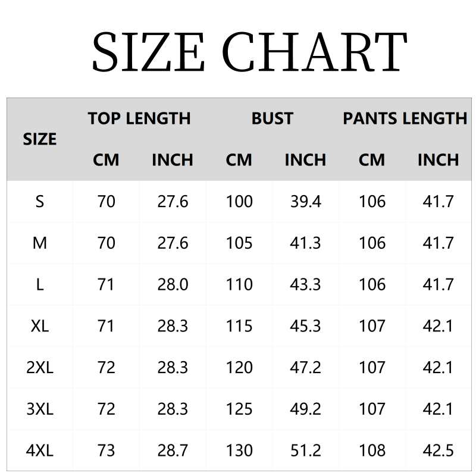Image resolution: width=476 pixels, height=476 pixels.
Task: Select the XL size row label
Action: coord(40,326)
